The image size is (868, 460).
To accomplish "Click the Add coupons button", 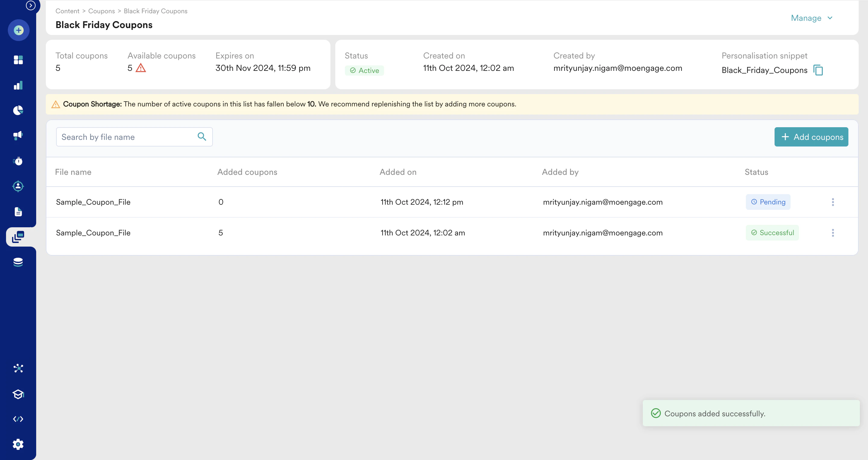I will click(811, 137).
